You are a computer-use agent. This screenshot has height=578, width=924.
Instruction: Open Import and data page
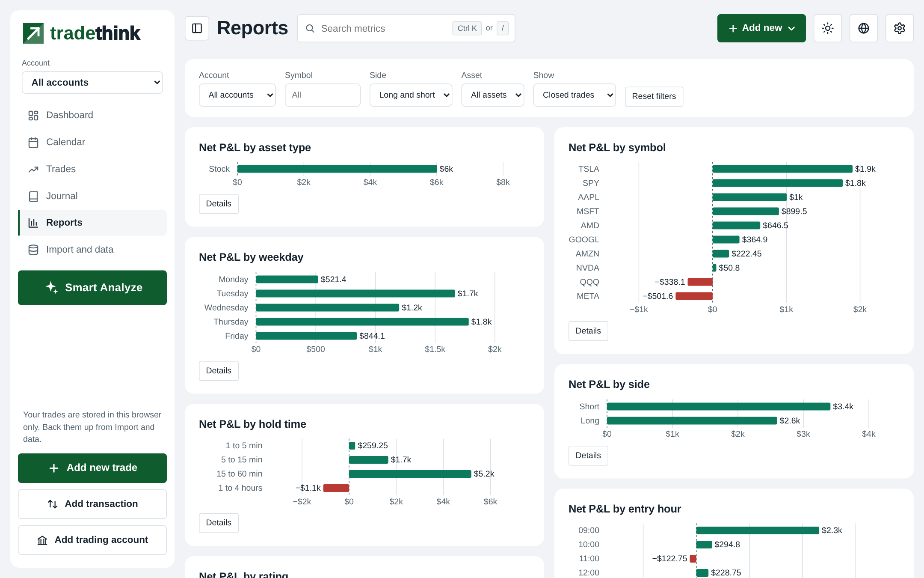tap(92, 250)
